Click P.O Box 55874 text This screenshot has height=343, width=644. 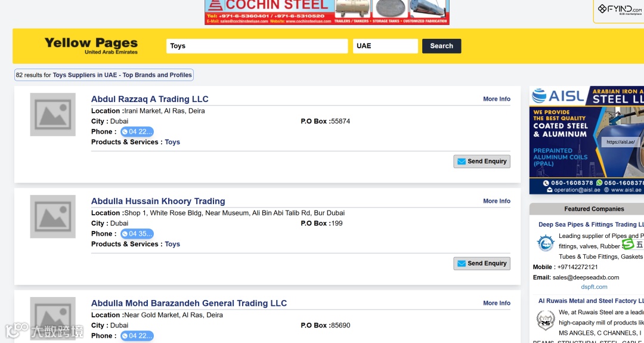[x=326, y=121]
